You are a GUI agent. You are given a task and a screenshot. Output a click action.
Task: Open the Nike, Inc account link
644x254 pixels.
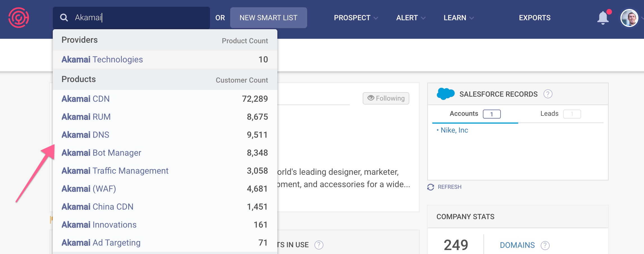pos(454,130)
